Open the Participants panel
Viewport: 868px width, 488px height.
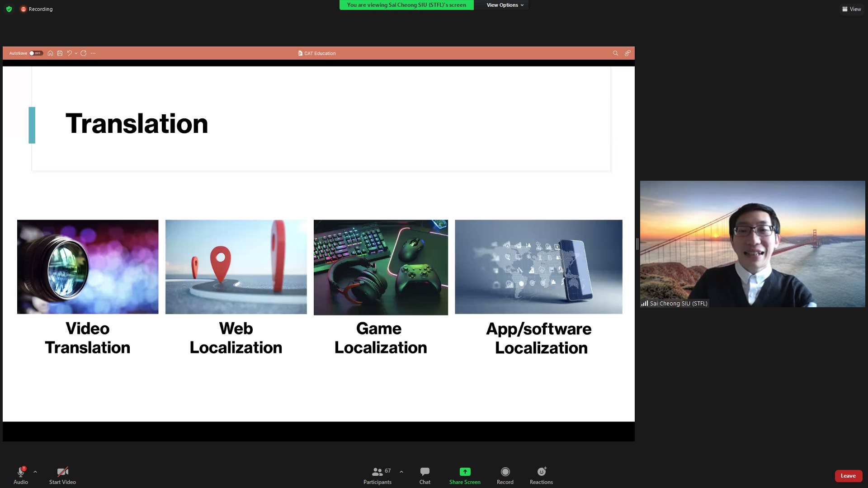click(x=377, y=475)
